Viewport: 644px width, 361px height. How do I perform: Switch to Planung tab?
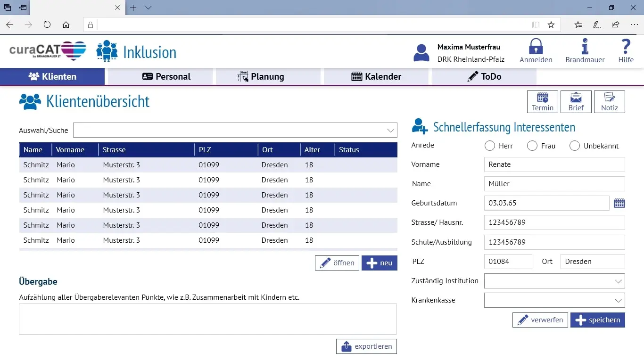point(268,76)
